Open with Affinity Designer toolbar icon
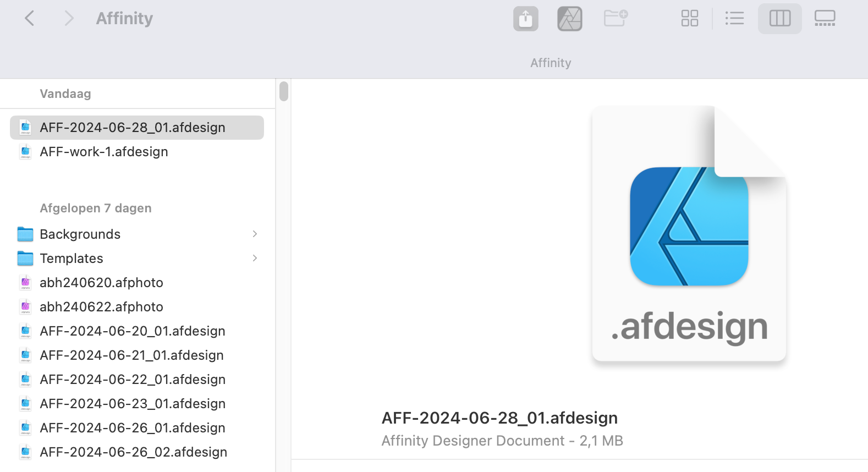 tap(570, 19)
